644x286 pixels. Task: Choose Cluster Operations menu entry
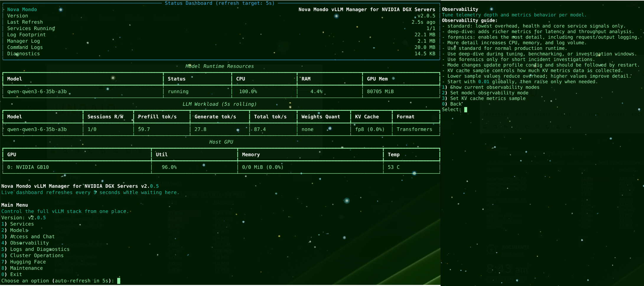32,256
